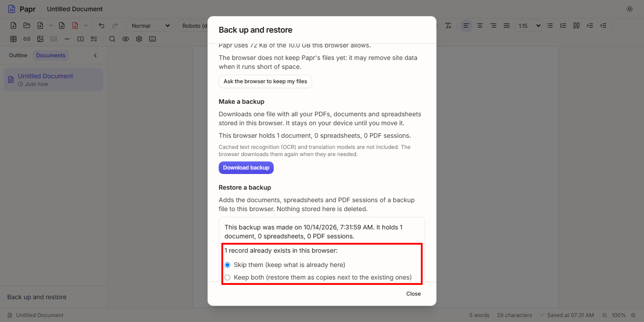This screenshot has height=322, width=644.
Task: Click the checklist icon in toolbar
Action: 94,39
